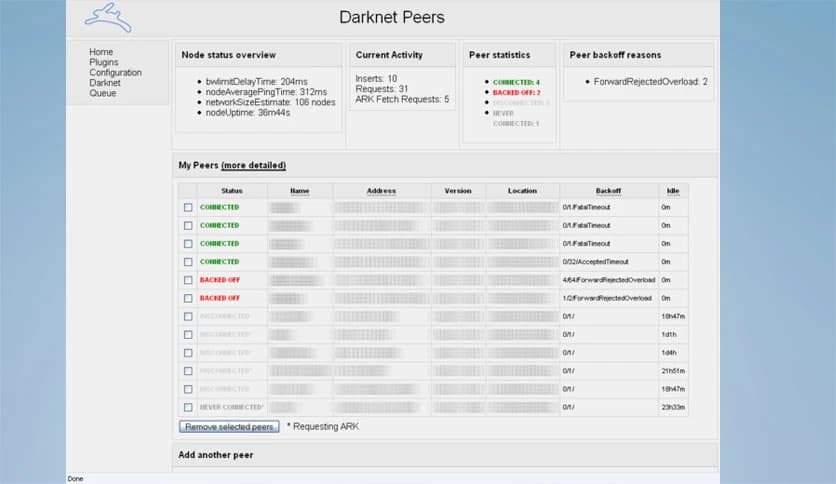Click the Freenet rabbit logo
This screenshot has width=836, height=484.
click(108, 18)
